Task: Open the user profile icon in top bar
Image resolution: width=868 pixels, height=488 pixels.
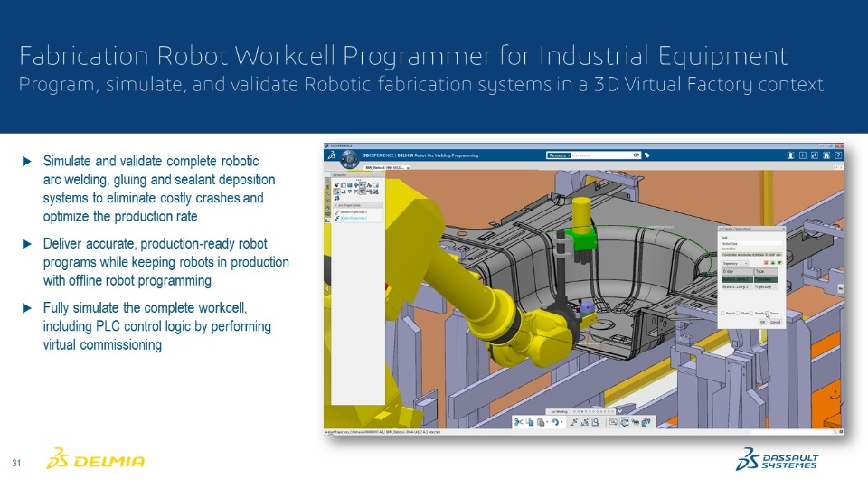Action: pos(790,155)
